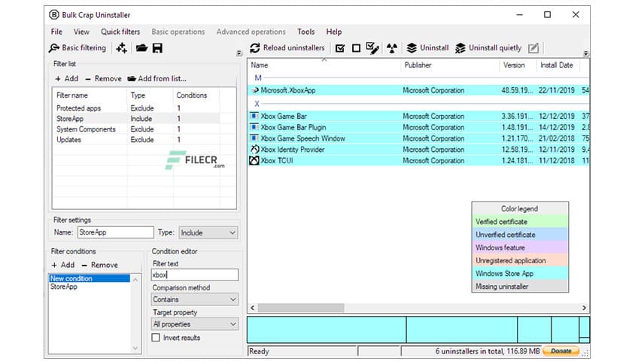Sort by the Version column header

coord(518,65)
